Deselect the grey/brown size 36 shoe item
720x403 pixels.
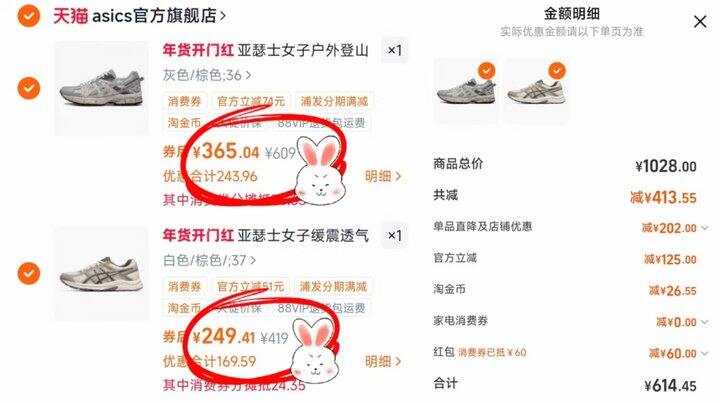click(28, 88)
